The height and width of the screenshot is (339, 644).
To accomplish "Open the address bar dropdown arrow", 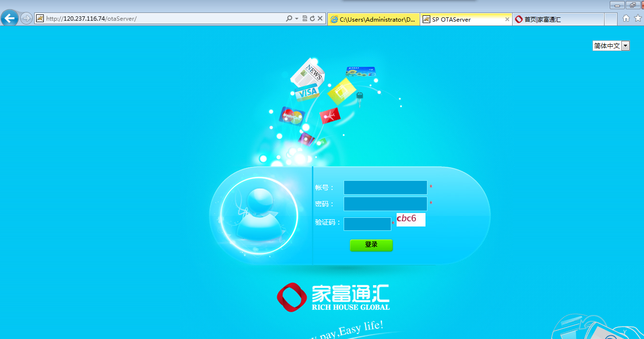I will pyautogui.click(x=296, y=19).
